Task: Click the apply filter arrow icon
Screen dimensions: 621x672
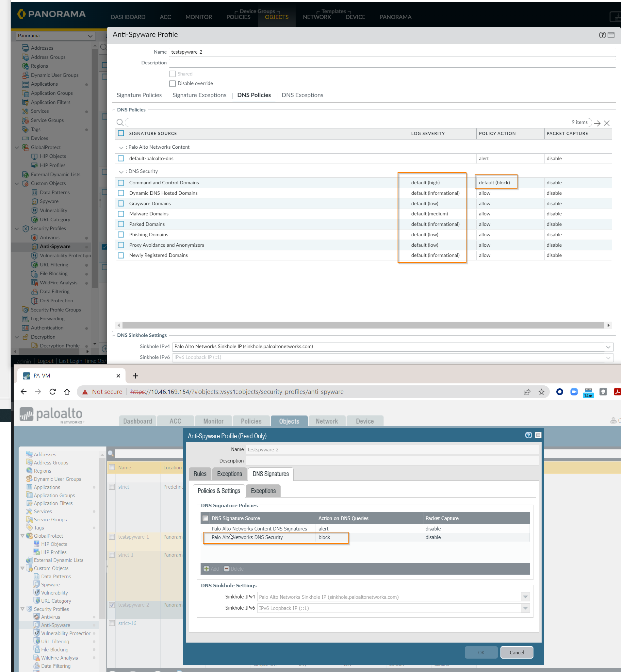Action: point(597,123)
